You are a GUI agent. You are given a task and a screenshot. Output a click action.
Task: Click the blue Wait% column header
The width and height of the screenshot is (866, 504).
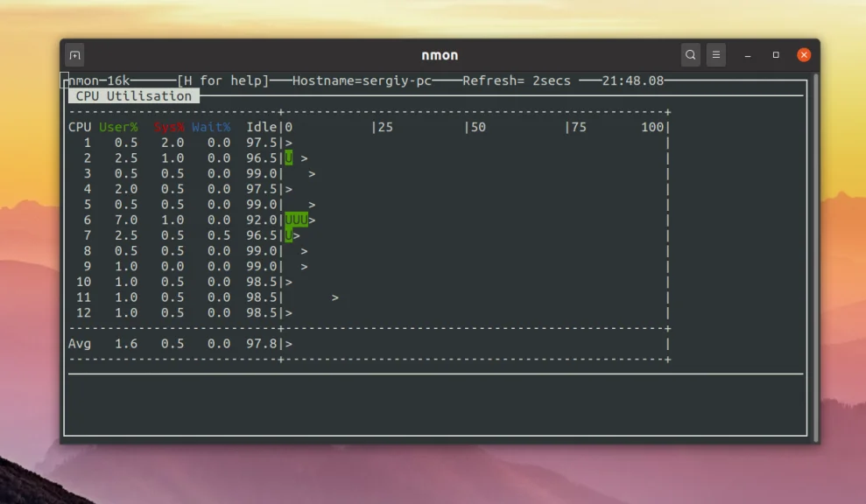click(x=211, y=128)
